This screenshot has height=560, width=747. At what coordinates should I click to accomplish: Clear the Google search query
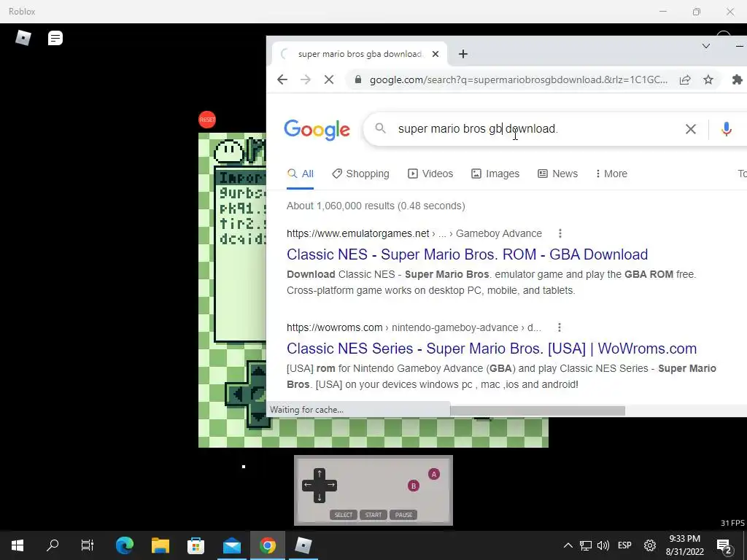[x=690, y=128]
